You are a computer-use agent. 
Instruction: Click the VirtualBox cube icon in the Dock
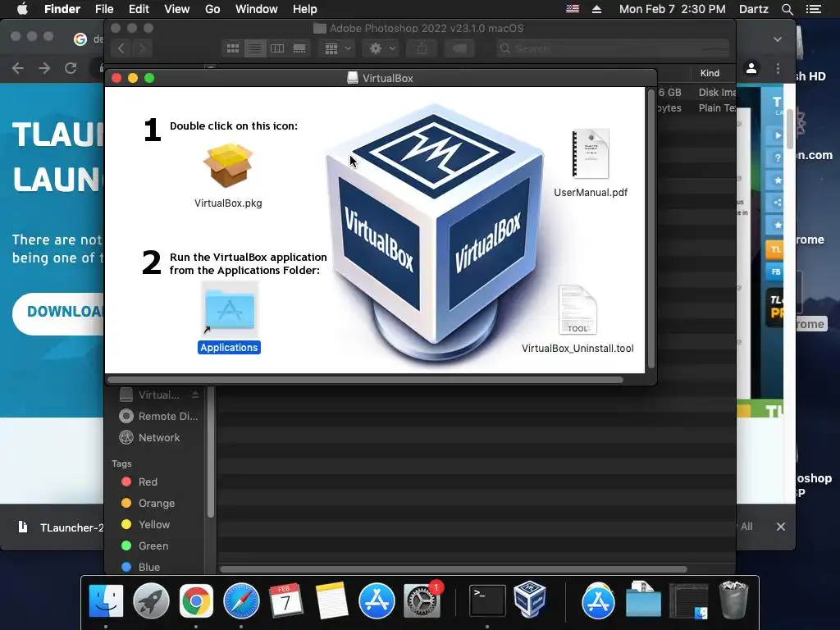530,600
